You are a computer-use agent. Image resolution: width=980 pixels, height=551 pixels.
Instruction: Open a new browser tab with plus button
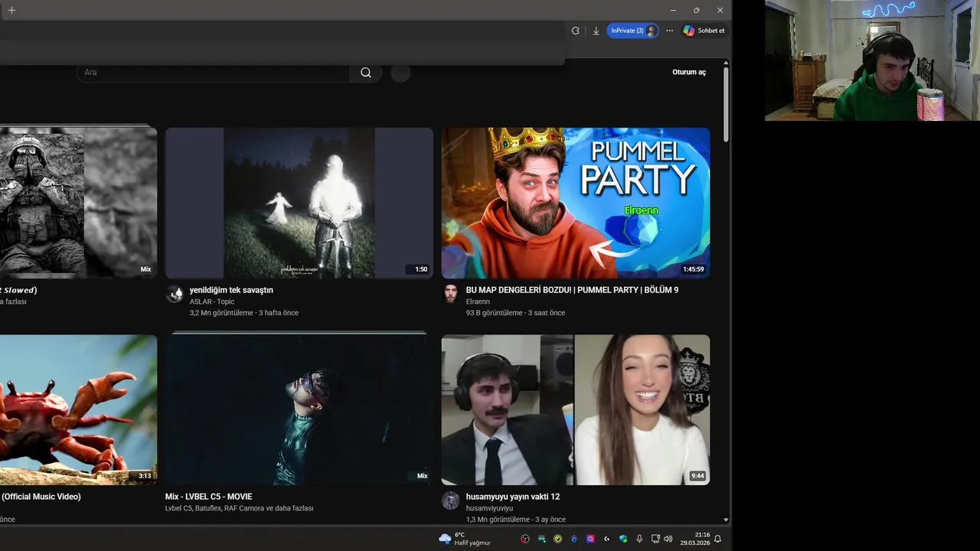(x=11, y=10)
